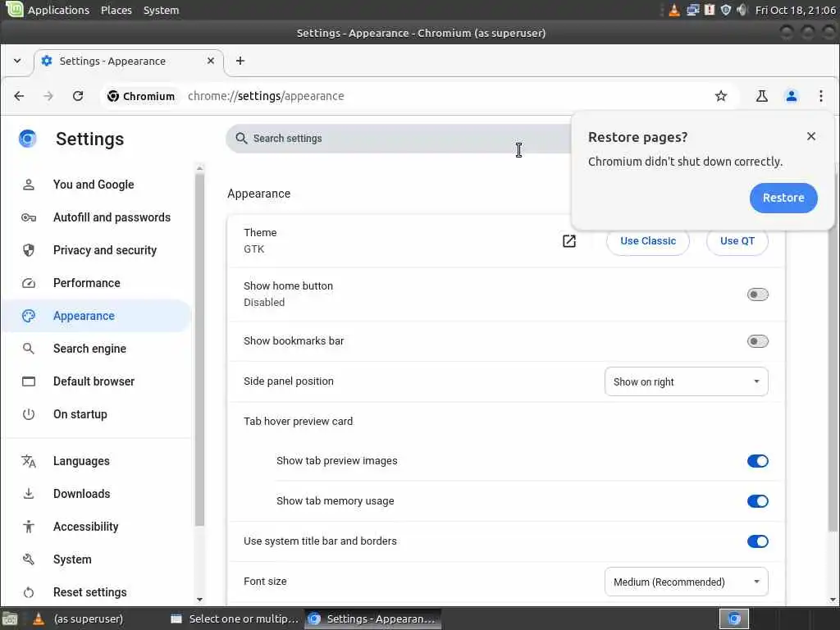This screenshot has width=840, height=630.
Task: Open You and Google settings
Action: pos(97,185)
